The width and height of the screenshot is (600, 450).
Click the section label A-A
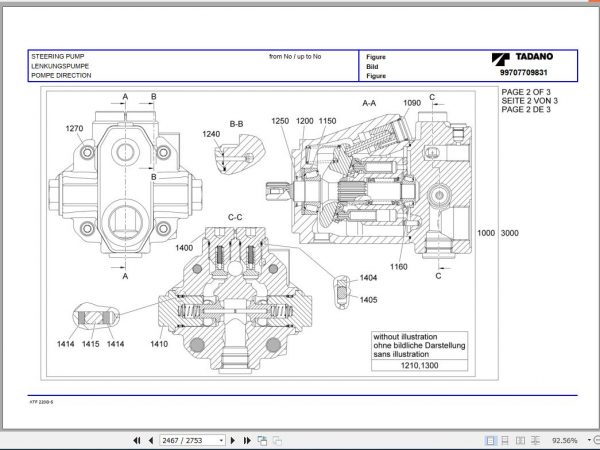click(x=369, y=103)
